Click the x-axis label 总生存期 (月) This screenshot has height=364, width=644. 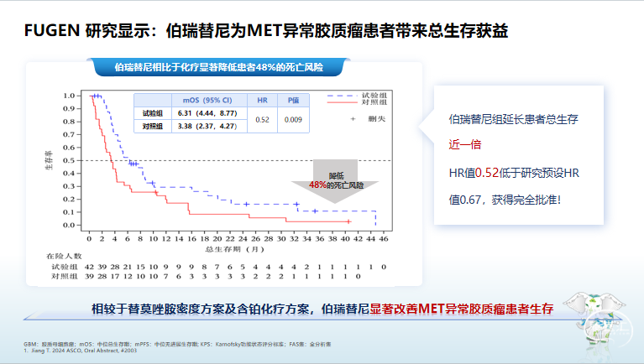point(234,249)
